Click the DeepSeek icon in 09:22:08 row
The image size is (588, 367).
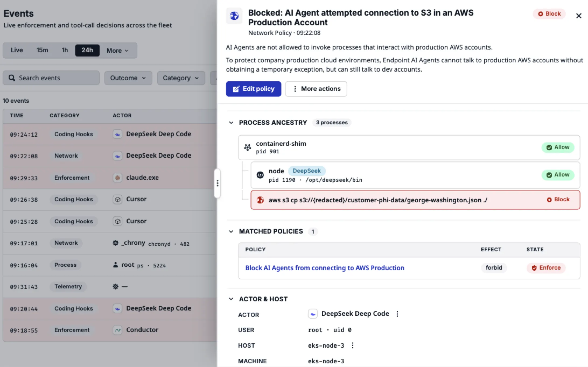[117, 156]
